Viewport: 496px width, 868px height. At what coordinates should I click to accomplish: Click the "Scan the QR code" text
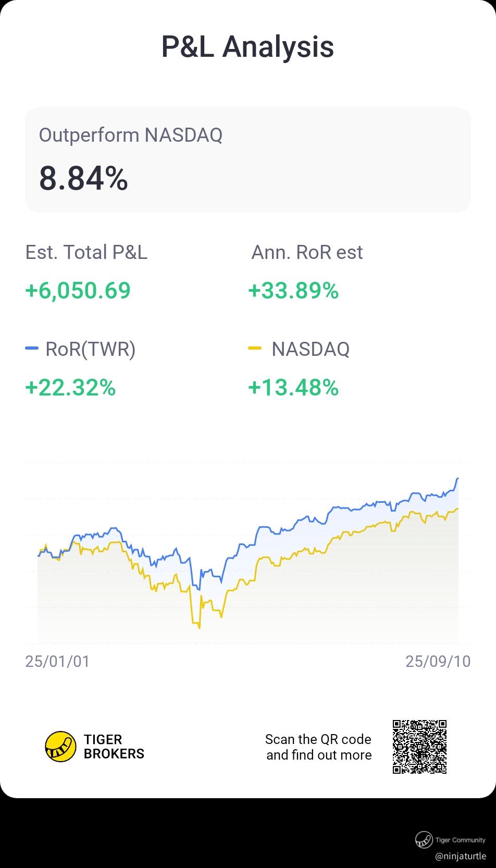pyautogui.click(x=318, y=739)
